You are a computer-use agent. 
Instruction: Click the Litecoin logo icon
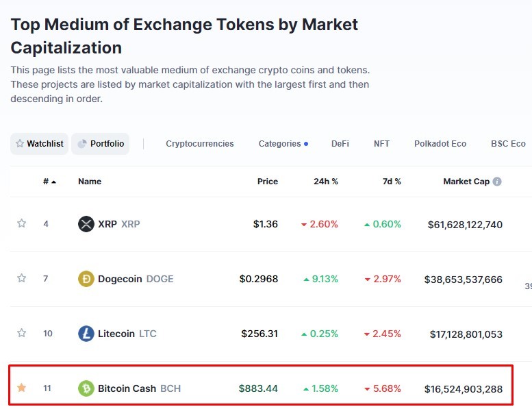(x=86, y=334)
